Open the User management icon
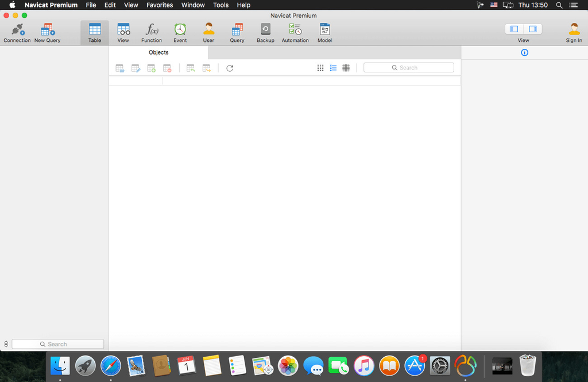 pos(208,32)
